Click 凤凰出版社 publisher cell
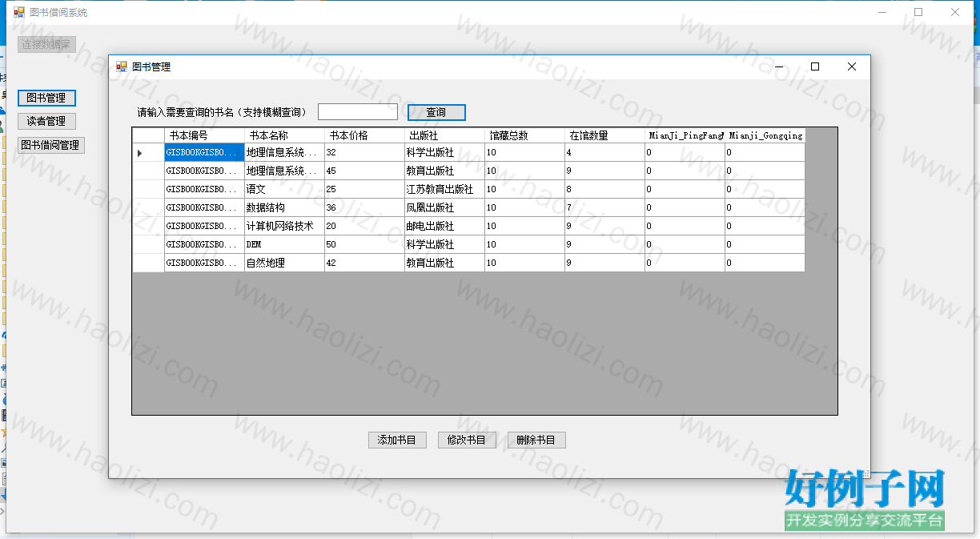 click(444, 207)
